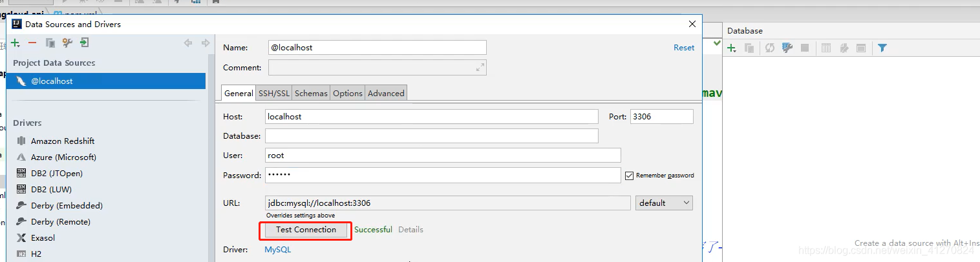This screenshot has width=980, height=262.
Task: Click the User field containing root
Action: (443, 155)
